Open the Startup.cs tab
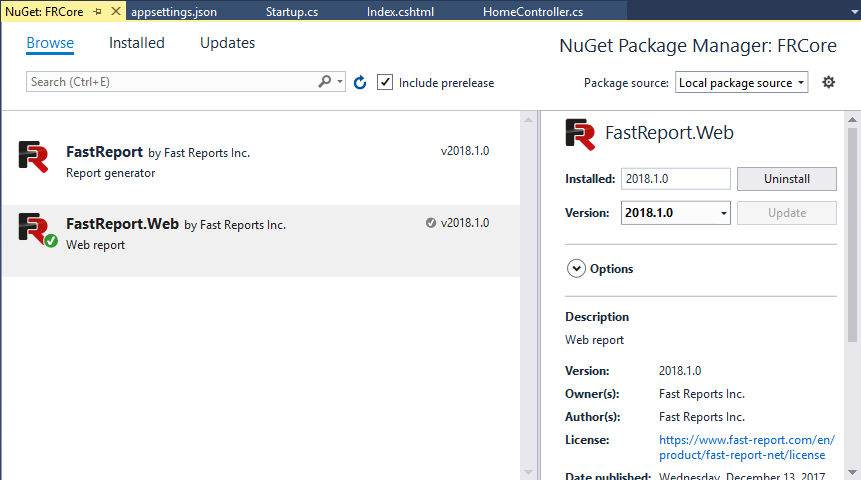The image size is (861, 480). pos(292,12)
